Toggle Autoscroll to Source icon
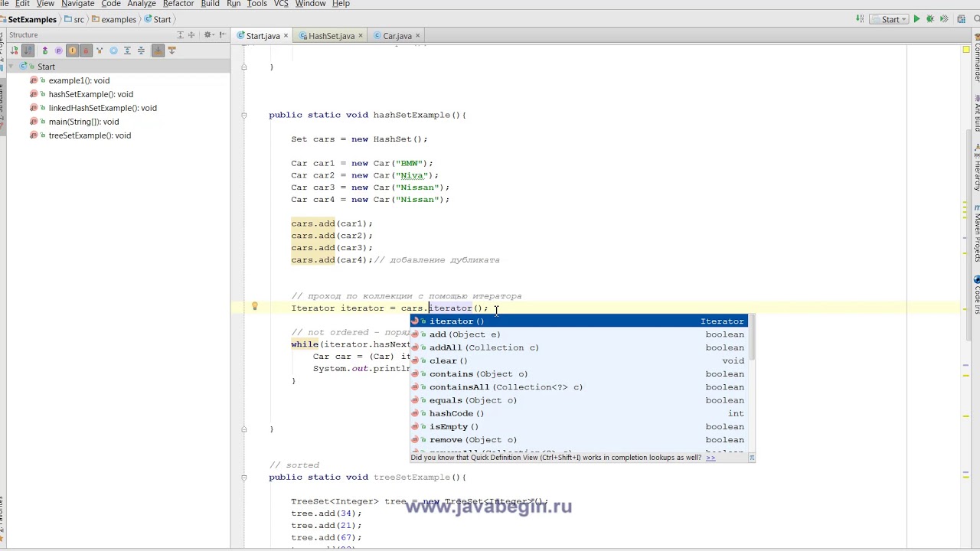Screen dimensions: 980x551 [x=158, y=51]
